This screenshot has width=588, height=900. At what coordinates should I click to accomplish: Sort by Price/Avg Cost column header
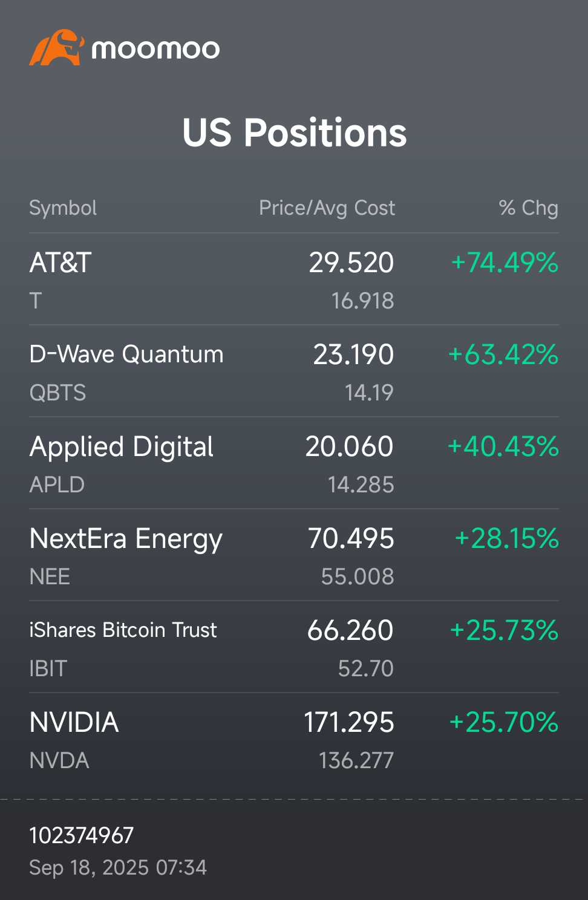pos(327,208)
